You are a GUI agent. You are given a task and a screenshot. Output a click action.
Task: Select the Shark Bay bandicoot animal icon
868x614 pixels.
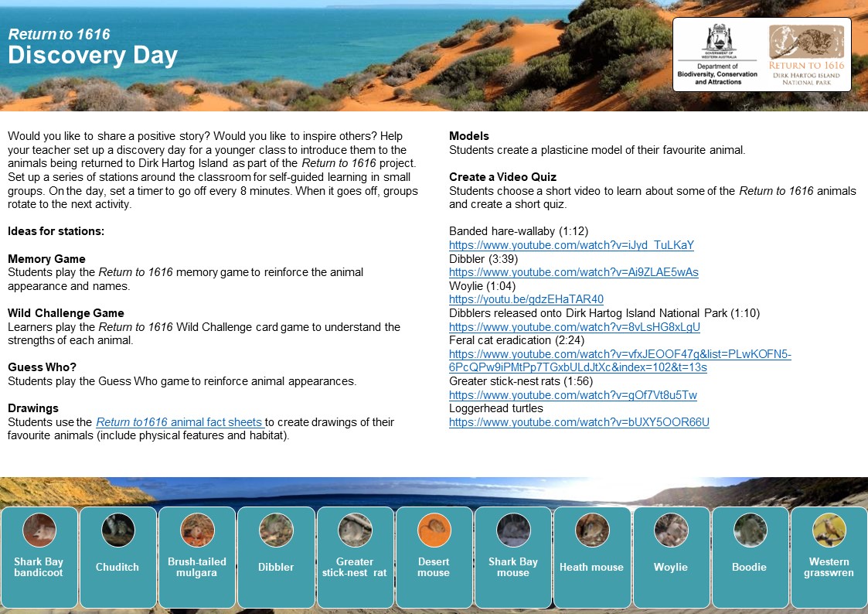(38, 530)
